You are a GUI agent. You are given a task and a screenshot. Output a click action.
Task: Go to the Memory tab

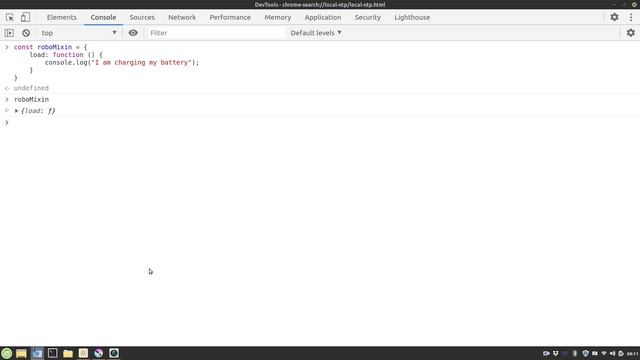278,17
